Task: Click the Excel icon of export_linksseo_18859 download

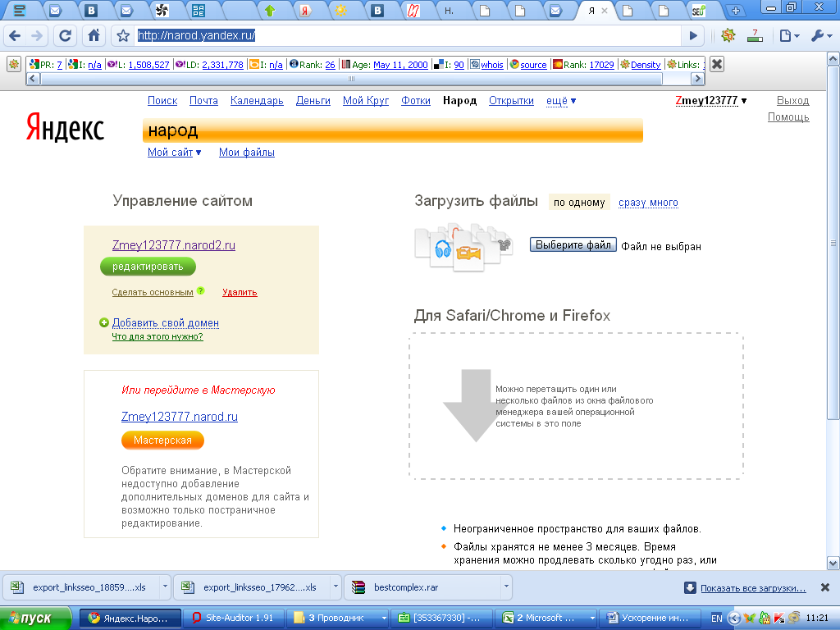Action: pyautogui.click(x=17, y=587)
